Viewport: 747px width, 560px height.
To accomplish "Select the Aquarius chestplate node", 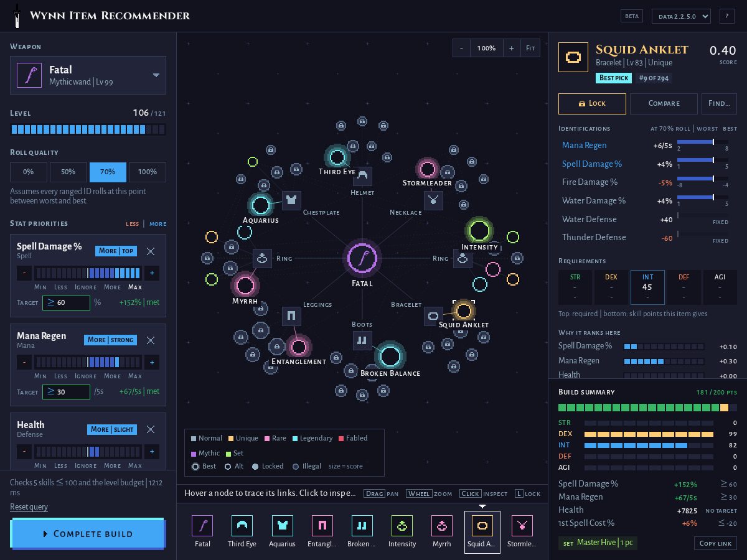I will [261, 205].
